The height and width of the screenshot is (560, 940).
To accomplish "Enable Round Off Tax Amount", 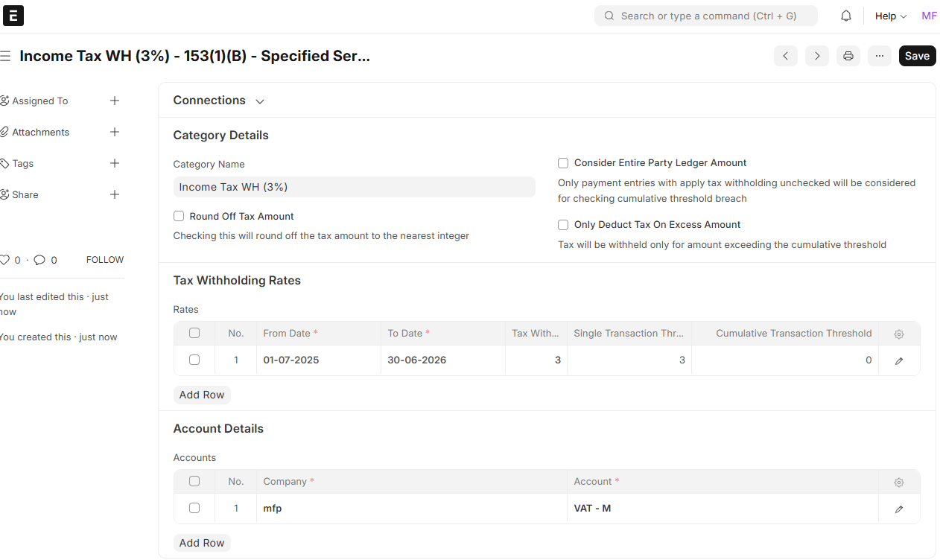I will (x=179, y=216).
